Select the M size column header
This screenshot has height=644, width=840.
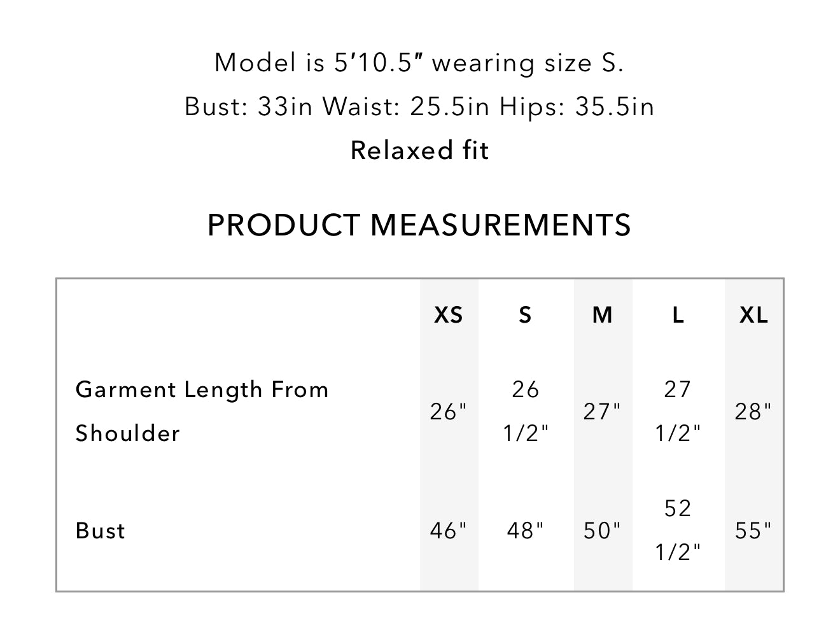click(x=603, y=314)
